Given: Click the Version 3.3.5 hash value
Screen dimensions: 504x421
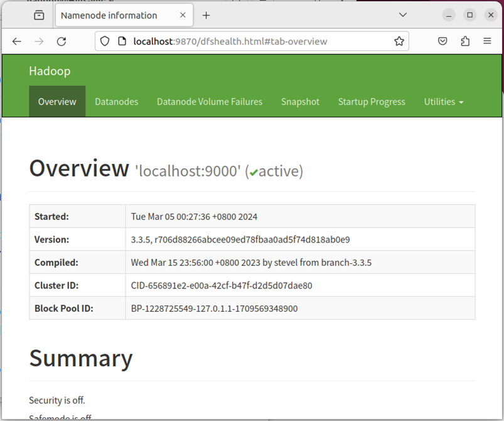Looking at the screenshot, I should (x=240, y=239).
